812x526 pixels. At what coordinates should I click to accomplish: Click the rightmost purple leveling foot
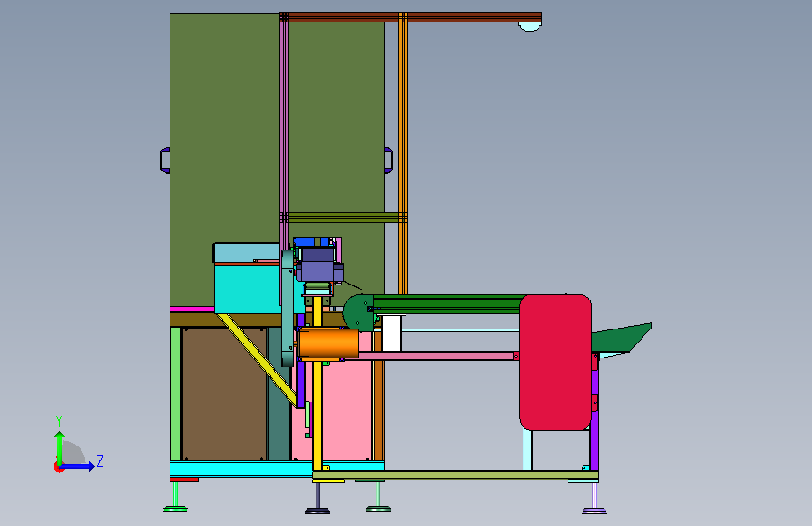[594, 510]
